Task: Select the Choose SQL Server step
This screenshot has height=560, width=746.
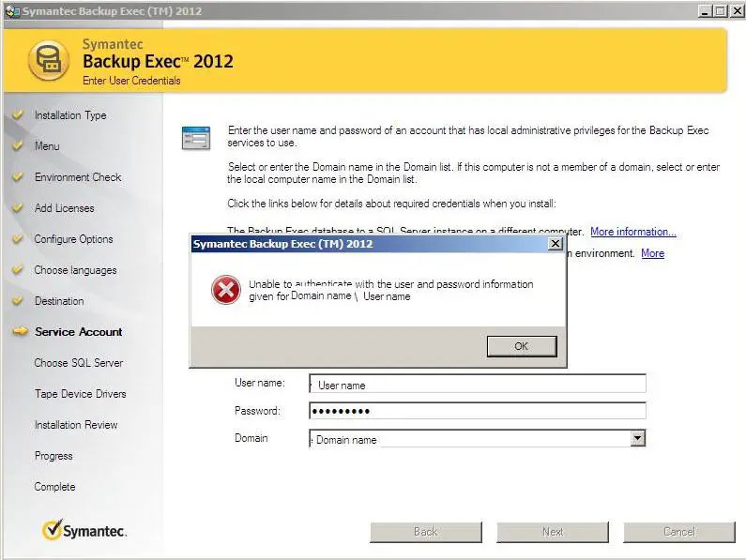Action: point(79,363)
